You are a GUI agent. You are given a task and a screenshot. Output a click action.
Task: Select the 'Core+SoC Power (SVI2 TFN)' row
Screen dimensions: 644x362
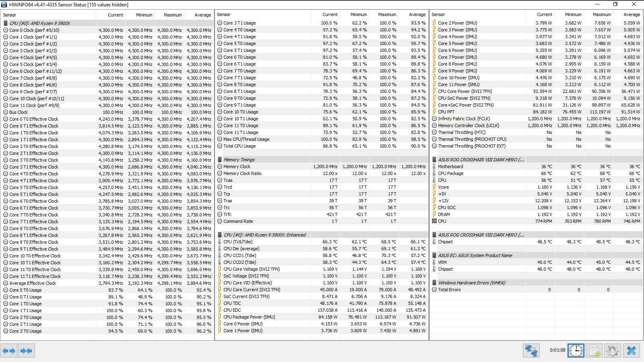pyautogui.click(x=536, y=105)
